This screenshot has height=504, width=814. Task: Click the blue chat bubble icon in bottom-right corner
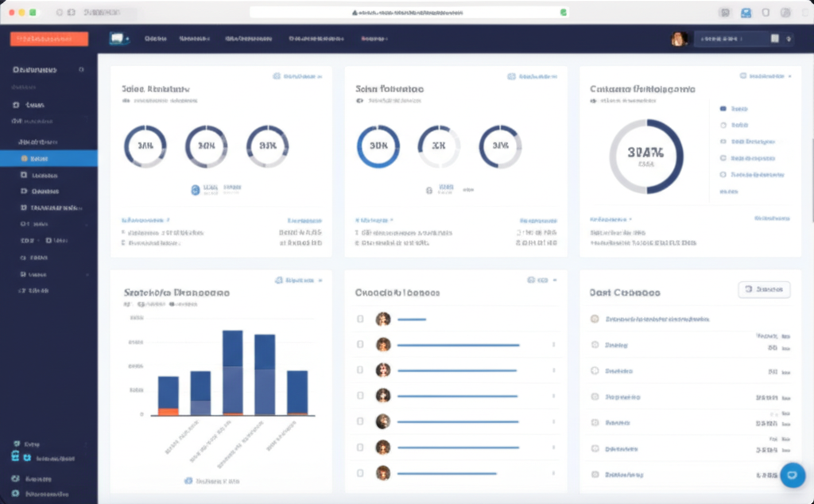click(793, 475)
